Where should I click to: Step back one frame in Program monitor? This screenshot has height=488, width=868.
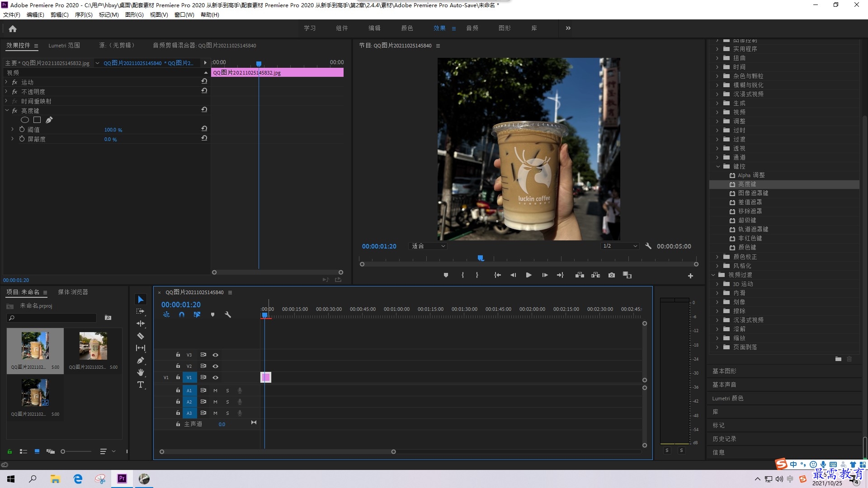(513, 275)
